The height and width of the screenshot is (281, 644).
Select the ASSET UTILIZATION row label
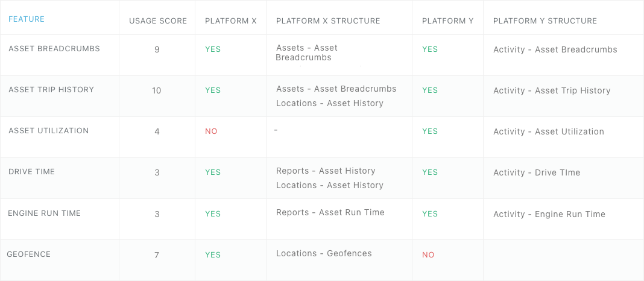49,131
